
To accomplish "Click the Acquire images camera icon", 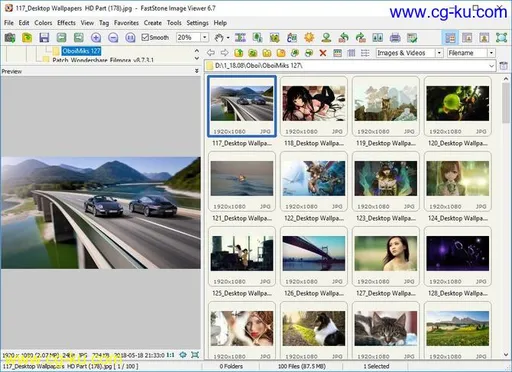I will (10, 37).
